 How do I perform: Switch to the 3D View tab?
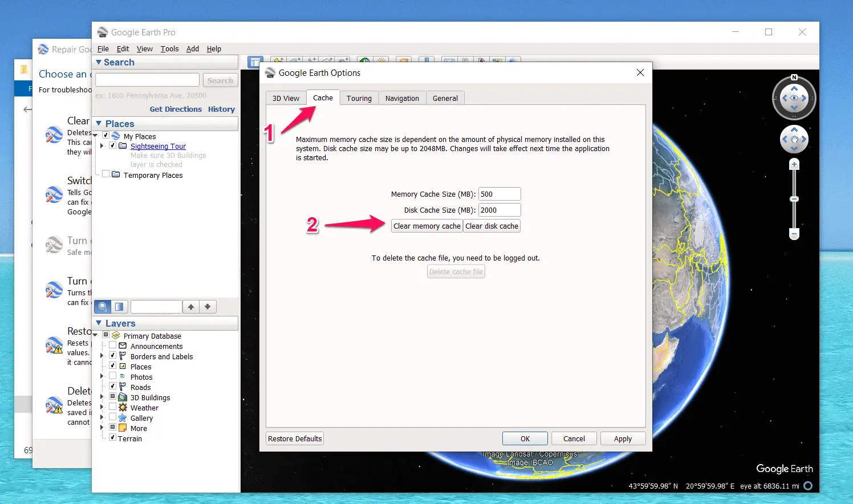tap(286, 98)
